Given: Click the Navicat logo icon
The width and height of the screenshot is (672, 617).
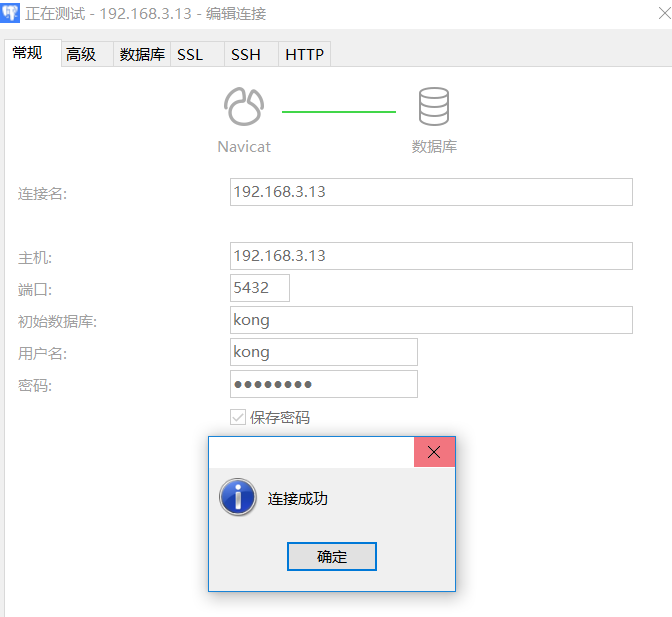Looking at the screenshot, I should (244, 106).
